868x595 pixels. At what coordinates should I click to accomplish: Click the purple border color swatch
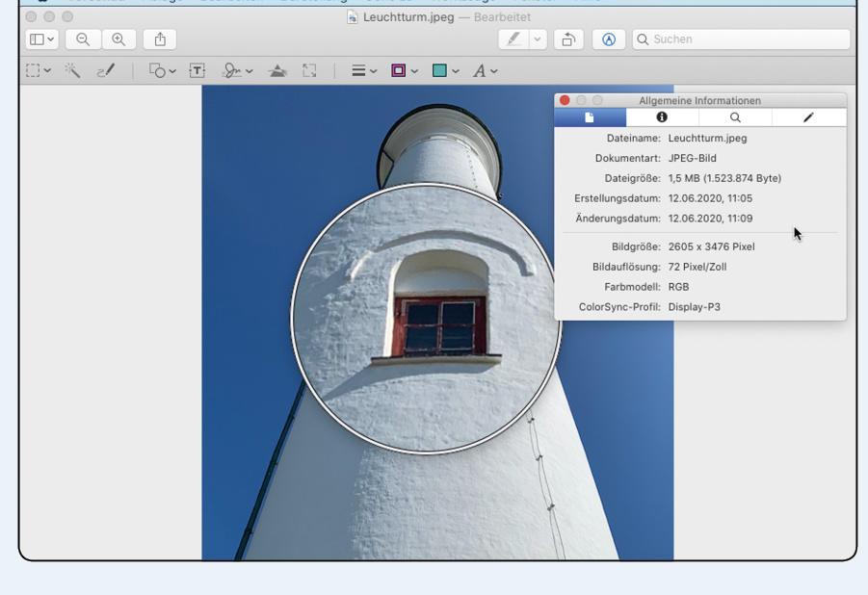coord(399,70)
